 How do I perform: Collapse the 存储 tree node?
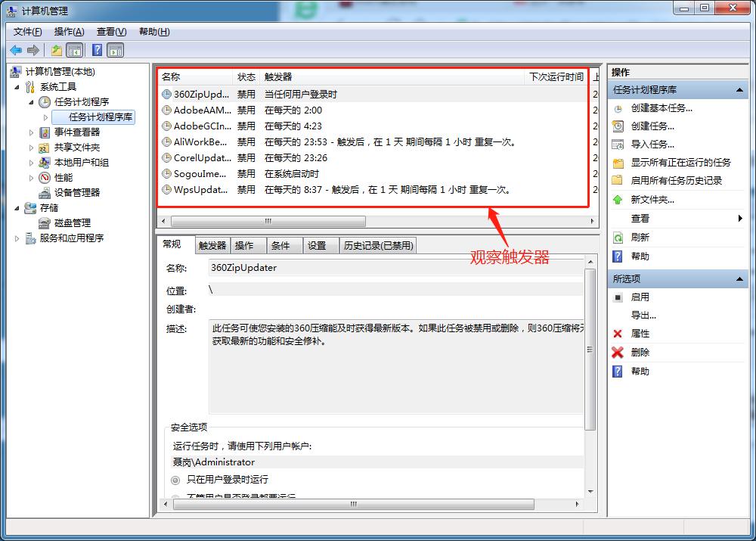[x=17, y=208]
